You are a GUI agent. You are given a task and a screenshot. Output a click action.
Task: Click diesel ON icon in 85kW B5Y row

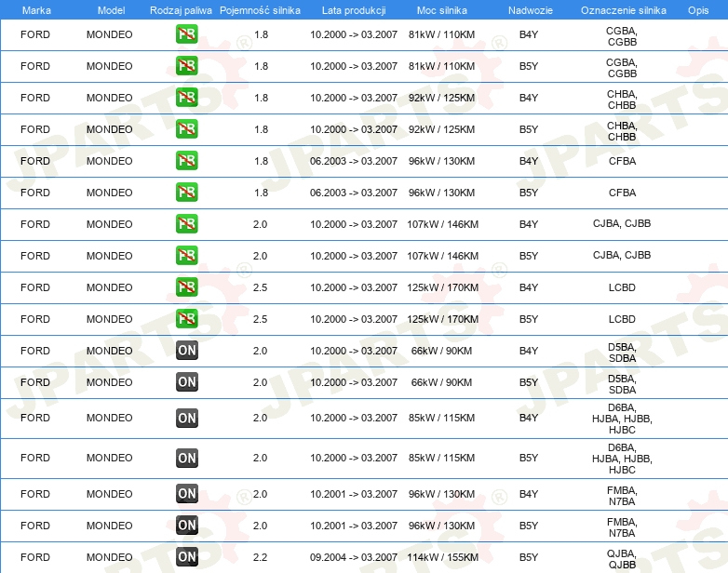click(186, 458)
